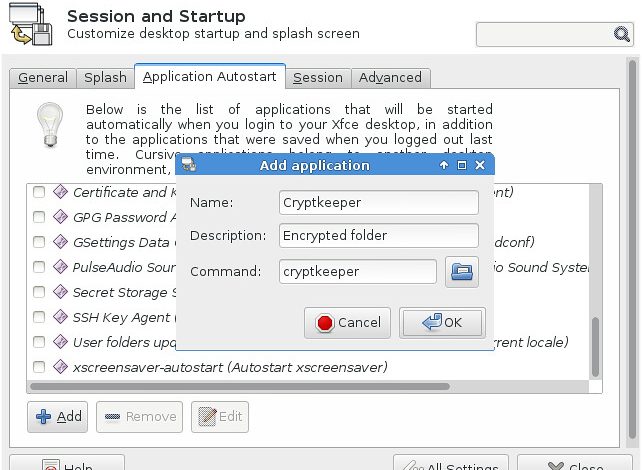Click the Add application dialog window icon
Screen dimensions: 642x470
point(189,165)
